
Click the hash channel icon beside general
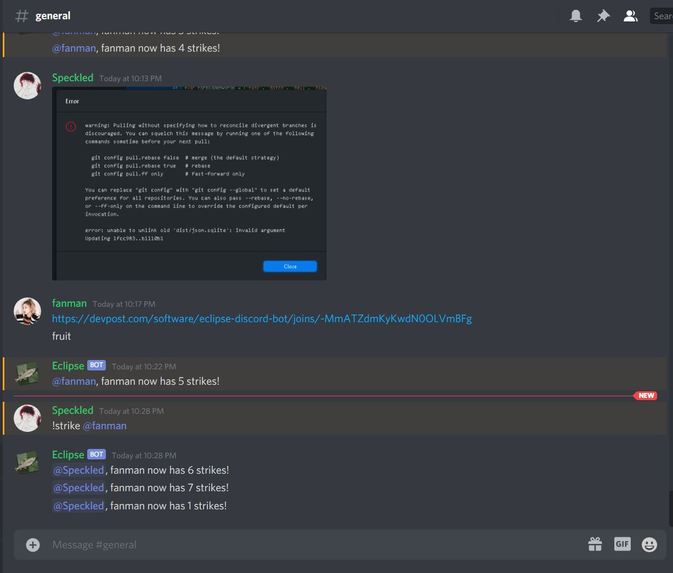(x=22, y=16)
